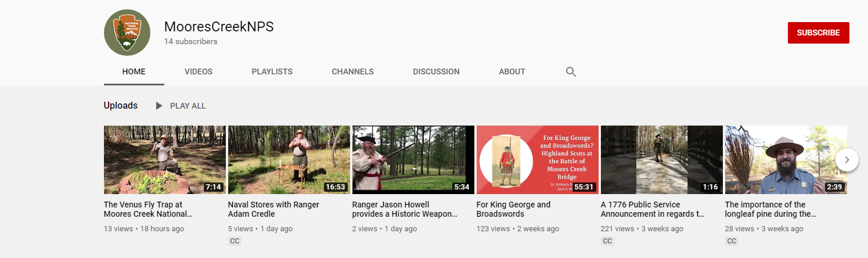Click the Play All triangle icon
This screenshot has height=258, width=868.
[159, 106]
